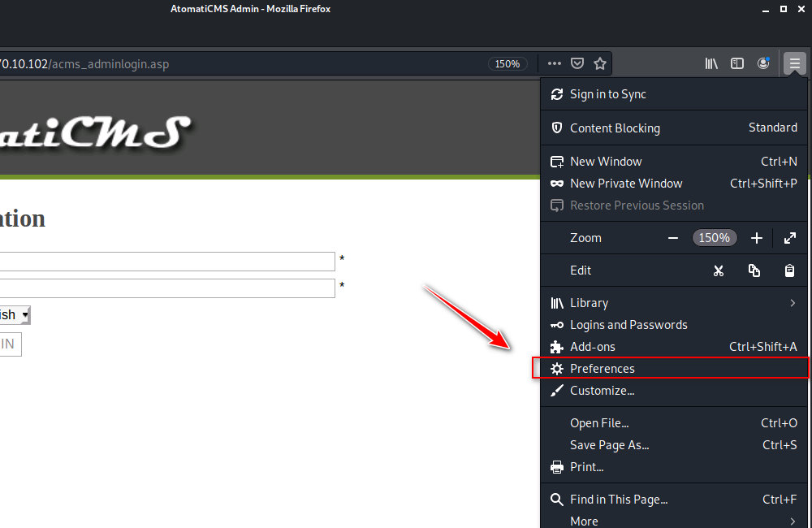Zoom out with the minus button

coord(672,238)
